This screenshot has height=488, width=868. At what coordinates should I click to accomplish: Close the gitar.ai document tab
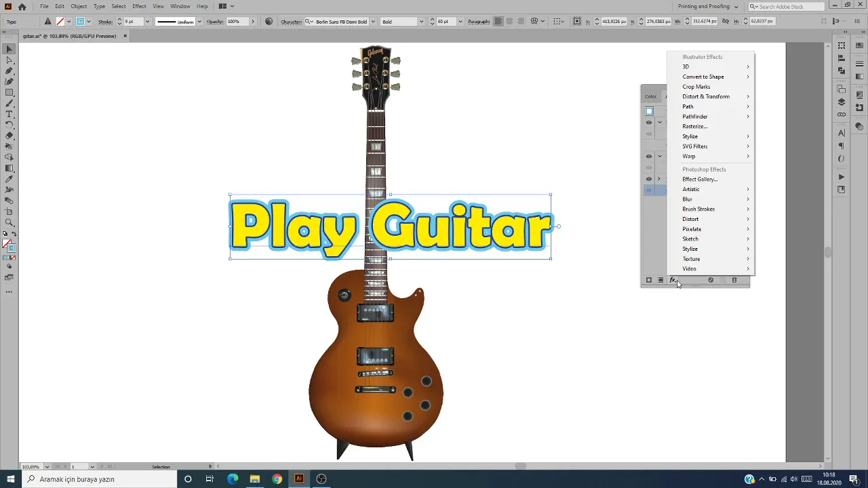(125, 36)
